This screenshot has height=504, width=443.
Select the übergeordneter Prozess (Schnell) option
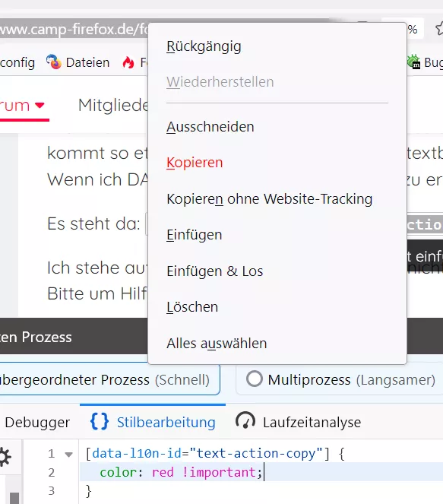[x=109, y=379]
